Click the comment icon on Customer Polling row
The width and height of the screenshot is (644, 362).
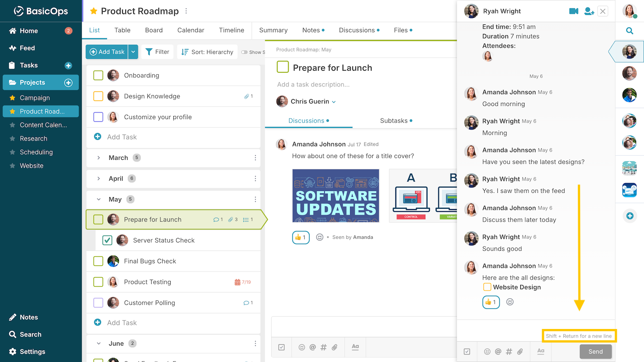pos(248,303)
